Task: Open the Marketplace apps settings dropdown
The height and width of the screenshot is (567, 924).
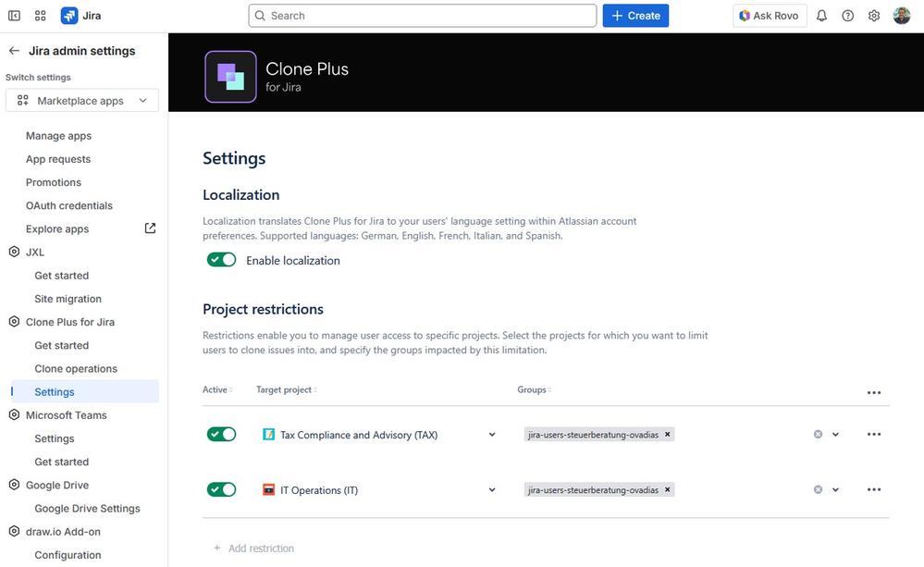Action: pyautogui.click(x=81, y=100)
